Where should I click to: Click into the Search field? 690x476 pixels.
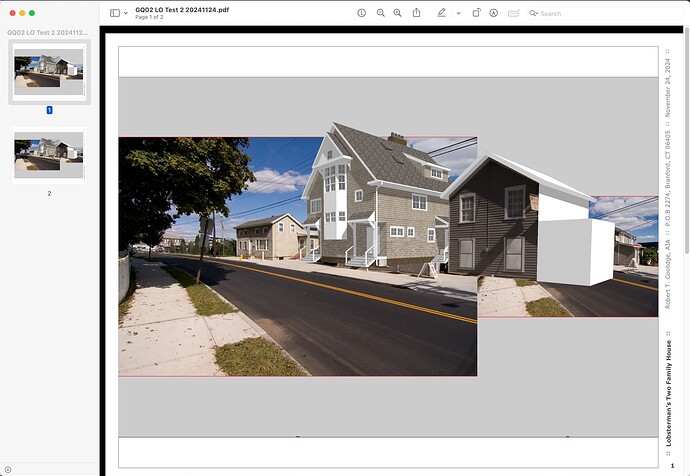[605, 13]
